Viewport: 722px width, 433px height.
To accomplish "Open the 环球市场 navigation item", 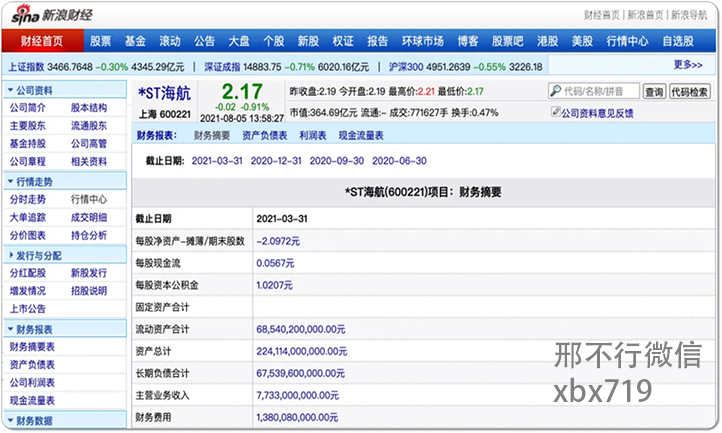I will click(x=423, y=41).
